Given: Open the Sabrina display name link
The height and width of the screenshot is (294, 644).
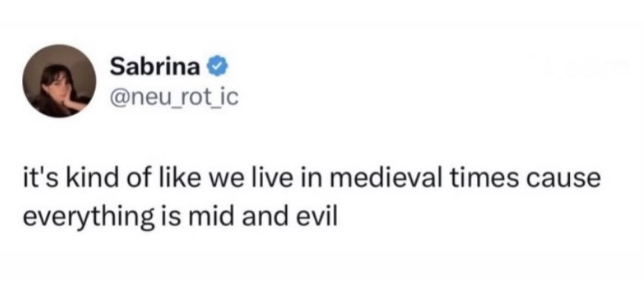Looking at the screenshot, I should [x=155, y=67].
